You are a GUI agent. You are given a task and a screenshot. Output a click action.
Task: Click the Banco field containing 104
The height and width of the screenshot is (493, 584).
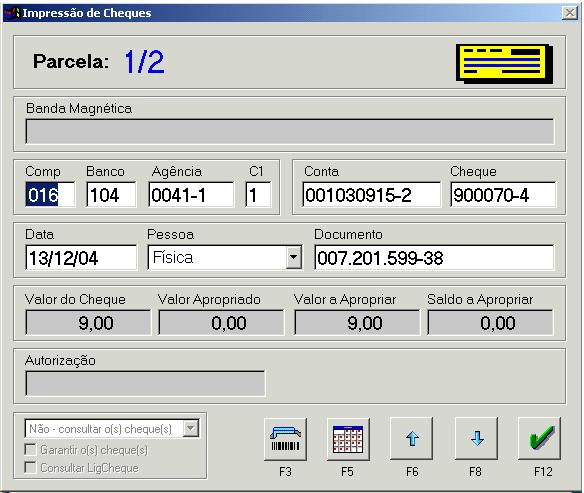tap(111, 194)
